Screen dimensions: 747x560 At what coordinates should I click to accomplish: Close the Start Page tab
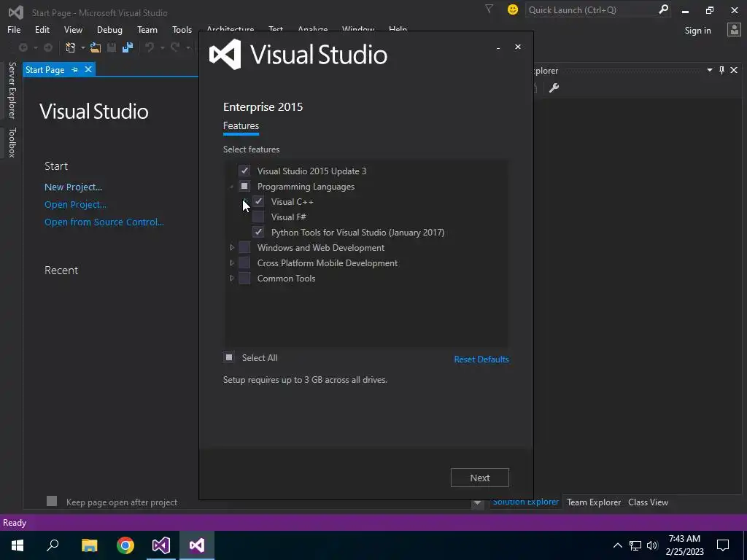[88, 69]
